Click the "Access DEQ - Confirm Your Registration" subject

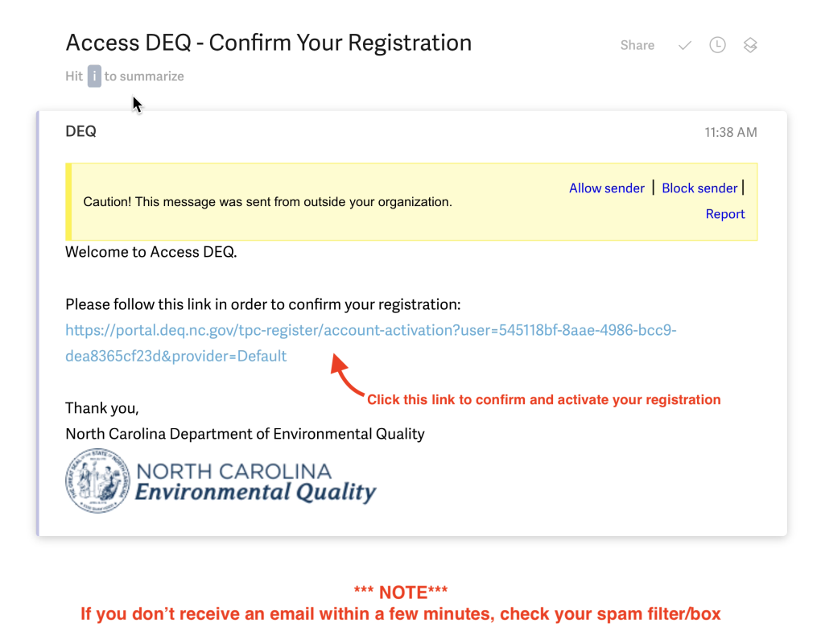pos(268,43)
